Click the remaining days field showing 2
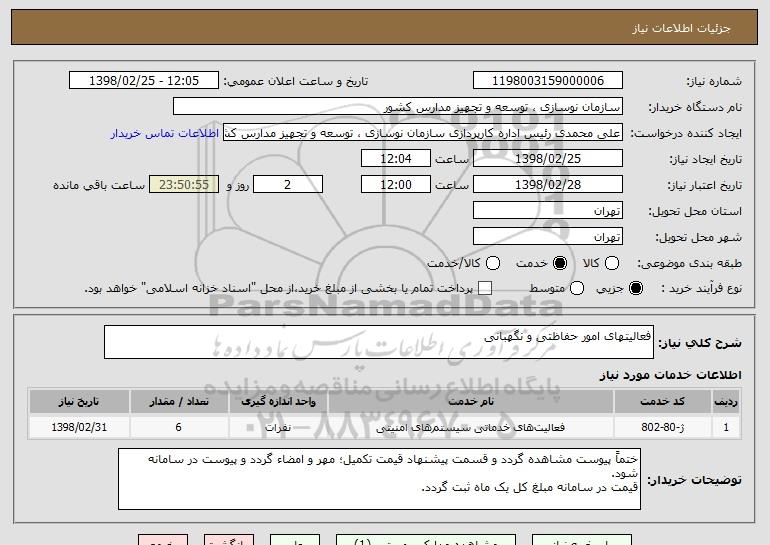Image resolution: width=770 pixels, height=545 pixels. pyautogui.click(x=288, y=185)
